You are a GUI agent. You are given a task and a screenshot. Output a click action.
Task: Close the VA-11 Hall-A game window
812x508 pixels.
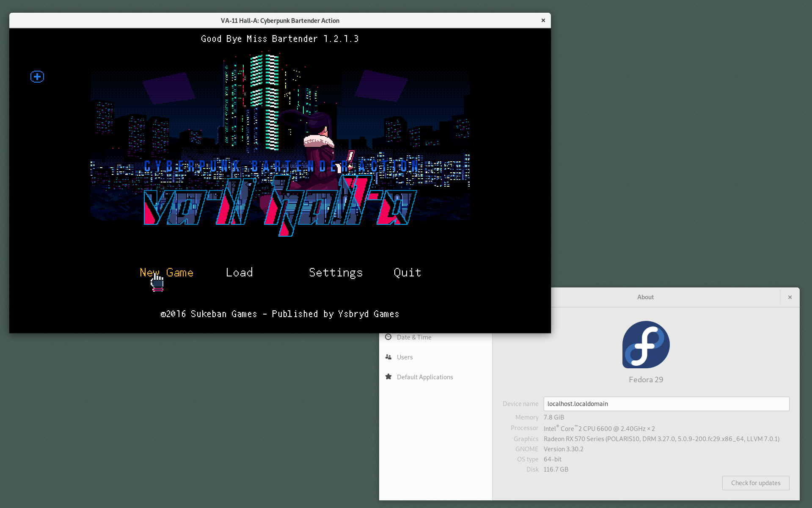tap(543, 20)
